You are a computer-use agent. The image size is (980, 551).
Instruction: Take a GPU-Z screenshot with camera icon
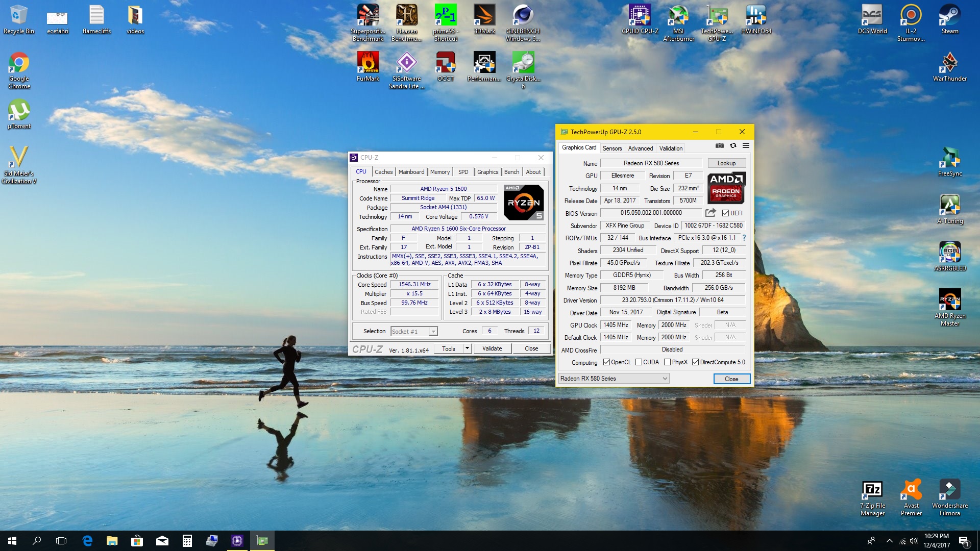tap(720, 146)
